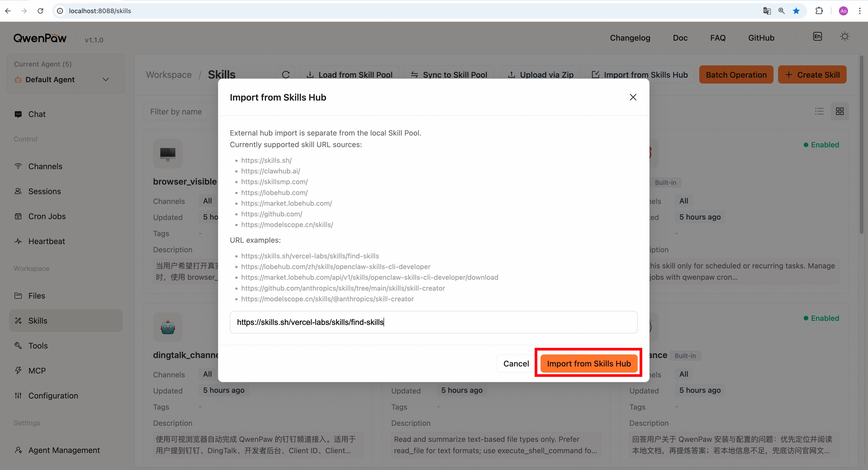
Task: Switch to grid view layout
Action: [x=840, y=111]
